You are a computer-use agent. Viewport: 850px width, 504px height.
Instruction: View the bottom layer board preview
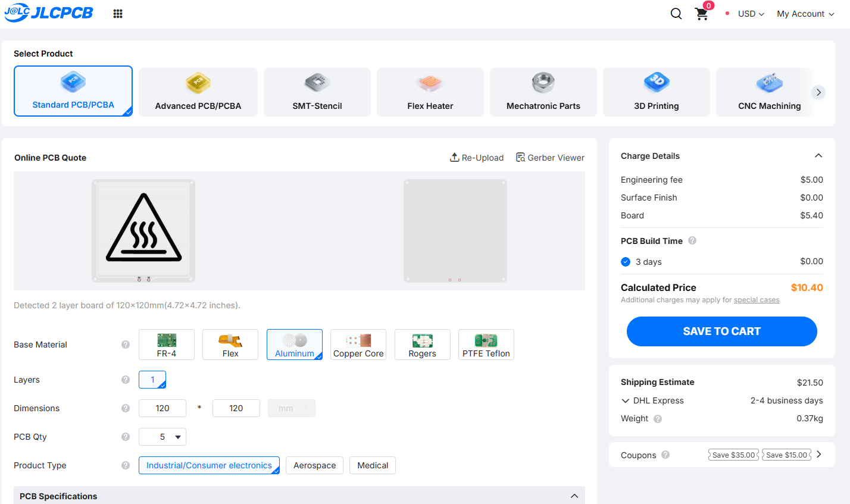[x=455, y=231]
